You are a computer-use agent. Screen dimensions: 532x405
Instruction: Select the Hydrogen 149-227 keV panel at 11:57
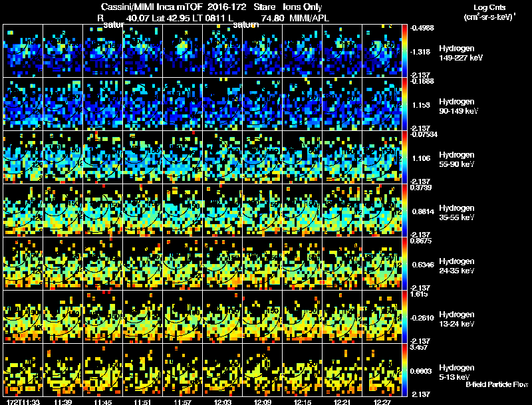pyautogui.click(x=183, y=51)
